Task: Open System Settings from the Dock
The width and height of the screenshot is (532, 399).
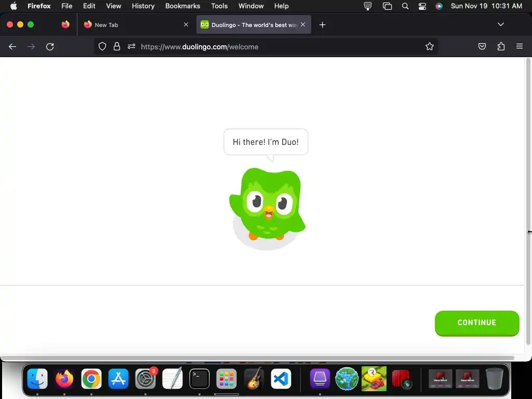Action: 145,378
